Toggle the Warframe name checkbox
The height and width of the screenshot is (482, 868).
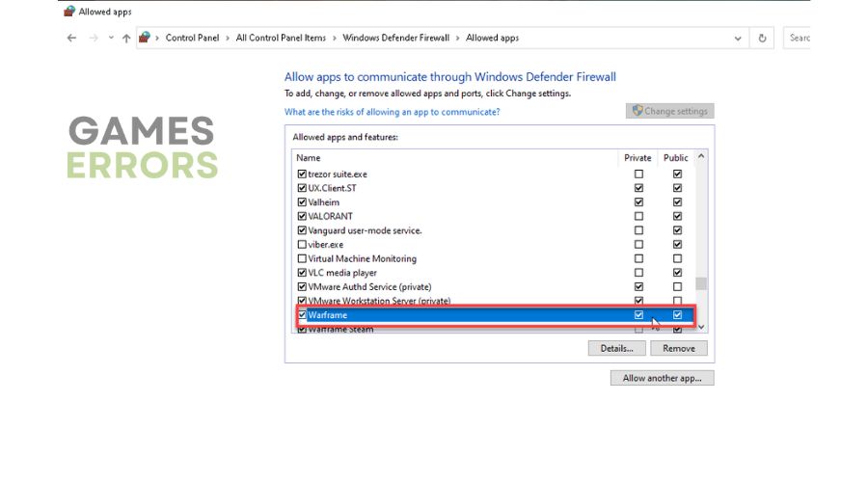[x=302, y=315]
